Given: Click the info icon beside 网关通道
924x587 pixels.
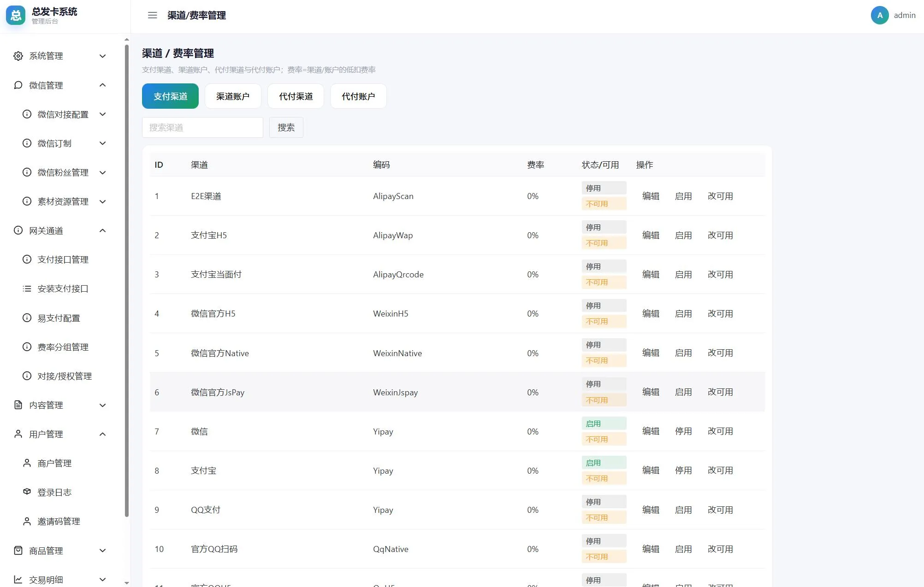Looking at the screenshot, I should tap(18, 230).
